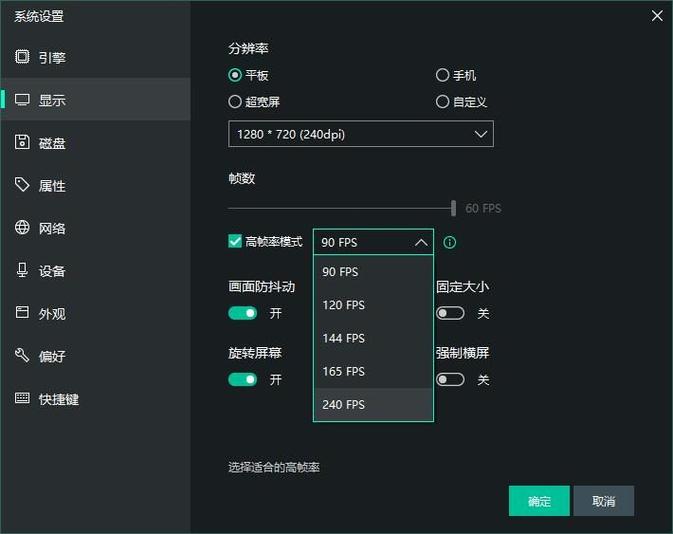Click the device (设备) microphone icon

pos(22,270)
